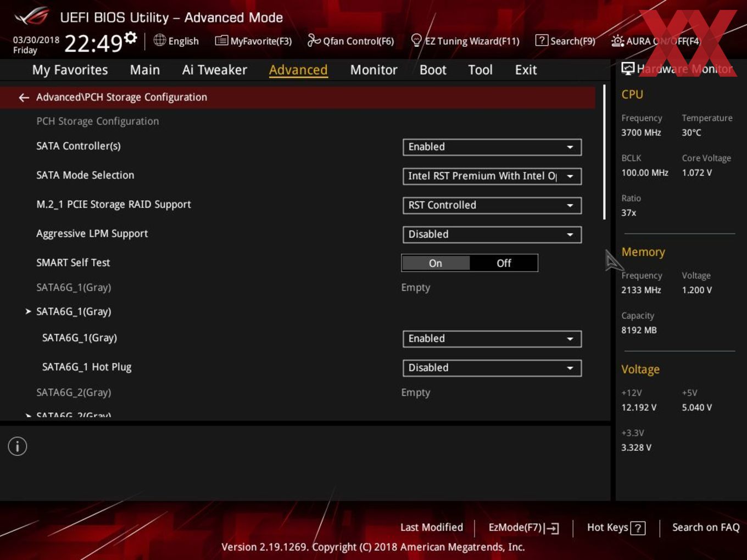The image size is (747, 560).
Task: Open Exit tab
Action: tap(526, 70)
